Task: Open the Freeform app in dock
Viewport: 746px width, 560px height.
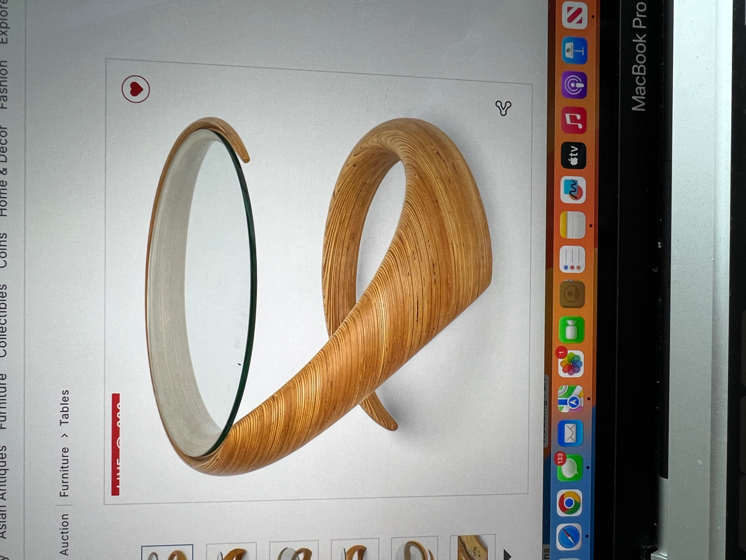Action: coord(573,190)
